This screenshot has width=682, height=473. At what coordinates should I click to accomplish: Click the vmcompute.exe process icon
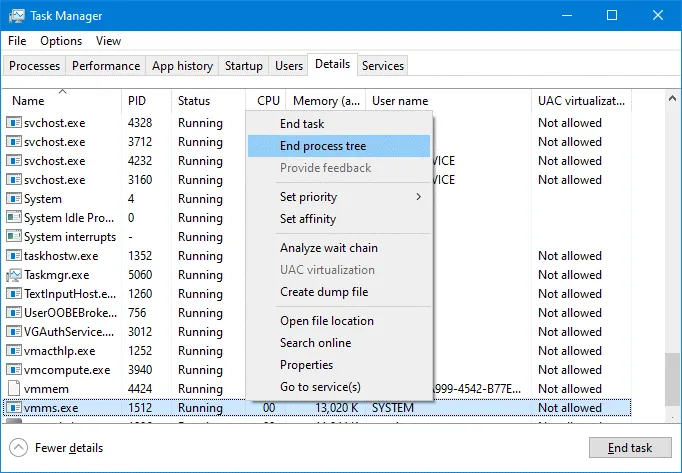14,370
